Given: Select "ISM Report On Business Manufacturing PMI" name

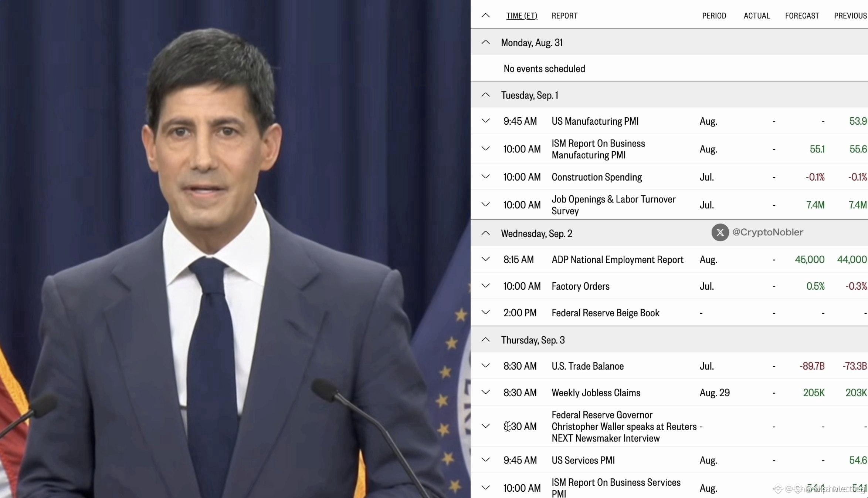Looking at the screenshot, I should (x=598, y=149).
